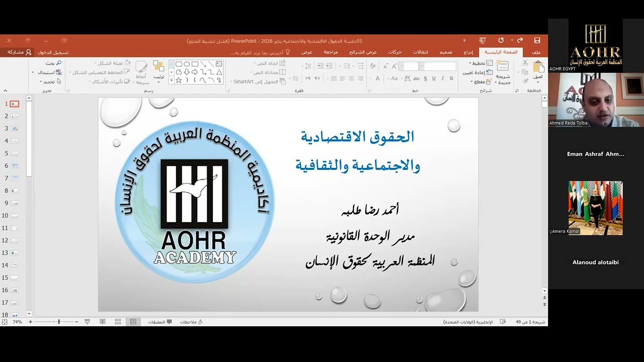Click the Underline U formatting icon

[x=434, y=78]
